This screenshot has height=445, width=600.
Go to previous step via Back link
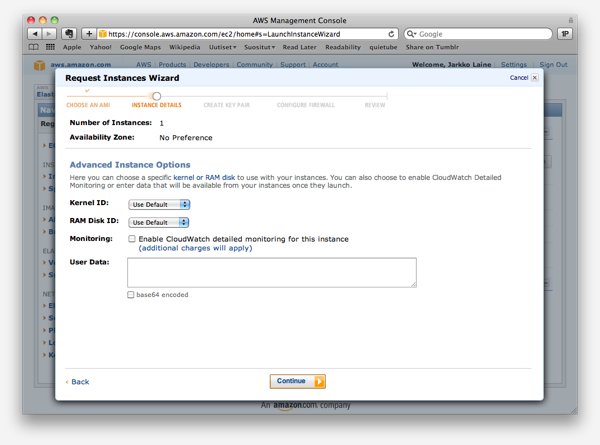click(79, 382)
